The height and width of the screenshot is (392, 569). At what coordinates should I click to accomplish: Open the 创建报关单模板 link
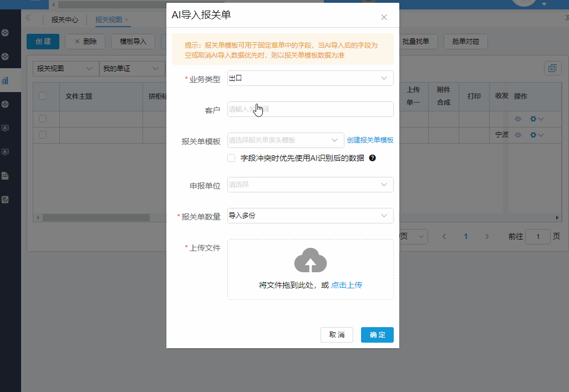370,140
